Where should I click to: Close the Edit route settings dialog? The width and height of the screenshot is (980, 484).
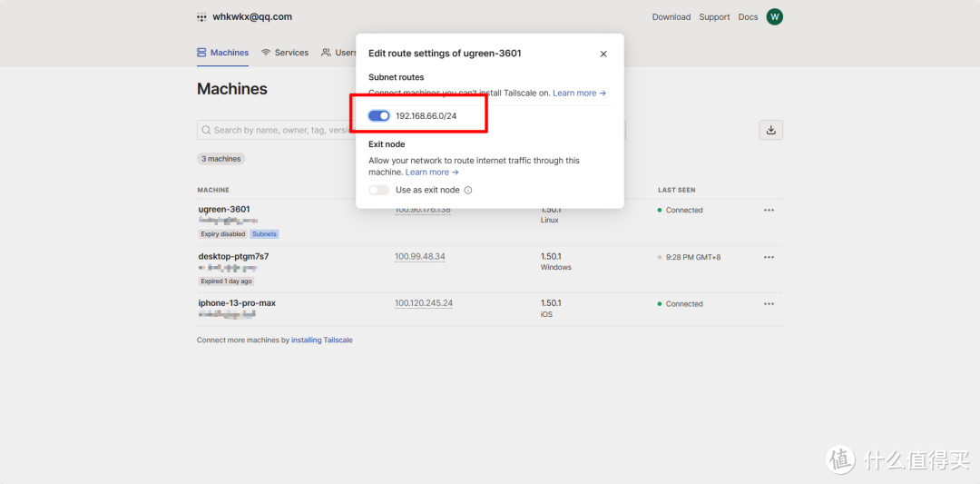coord(603,54)
